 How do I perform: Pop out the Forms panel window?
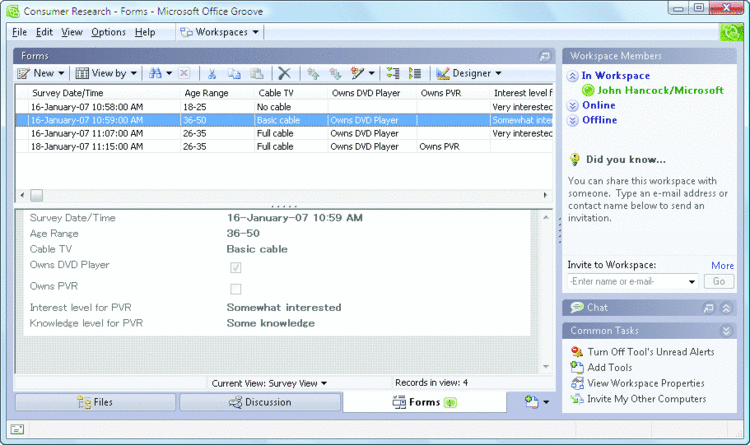click(x=545, y=56)
